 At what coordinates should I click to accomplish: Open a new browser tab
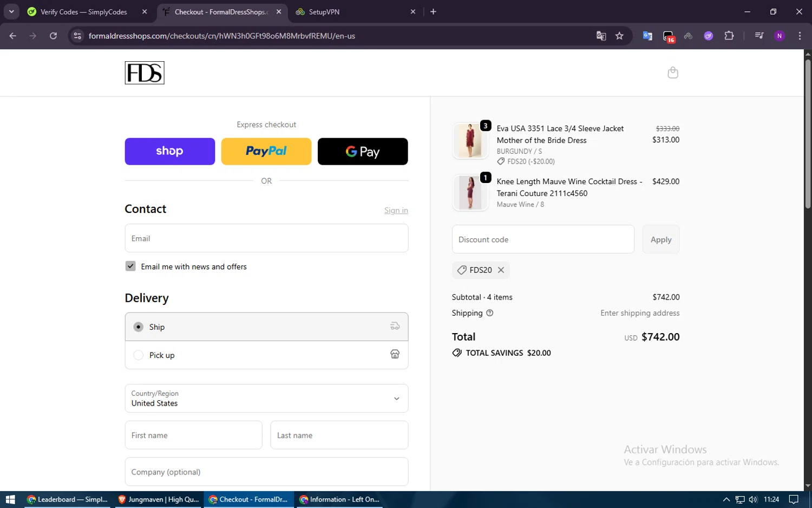click(x=433, y=11)
